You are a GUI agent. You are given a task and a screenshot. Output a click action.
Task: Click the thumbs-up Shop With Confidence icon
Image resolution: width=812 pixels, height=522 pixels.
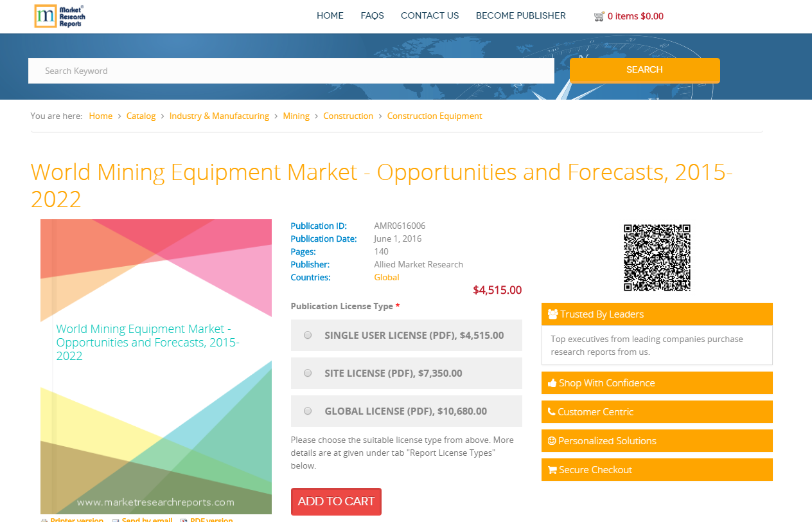pyautogui.click(x=552, y=383)
